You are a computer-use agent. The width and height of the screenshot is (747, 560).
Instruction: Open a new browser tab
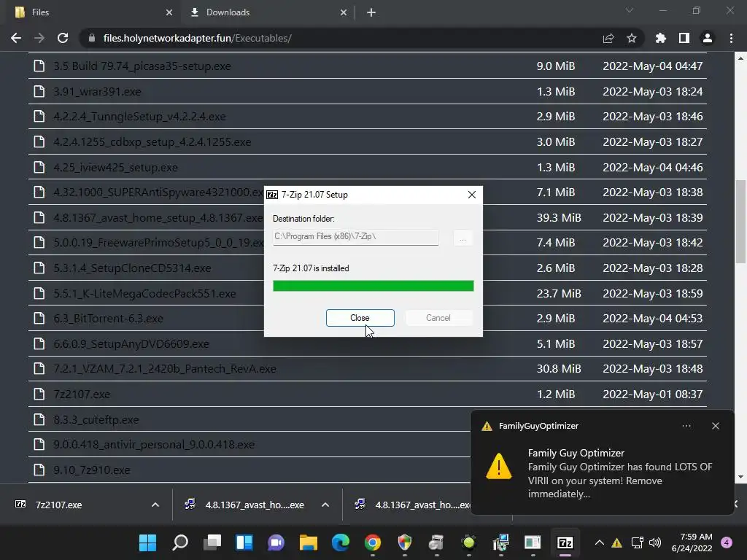click(x=371, y=13)
